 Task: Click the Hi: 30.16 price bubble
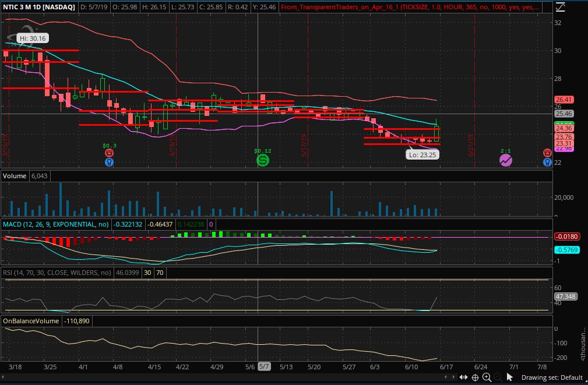33,38
